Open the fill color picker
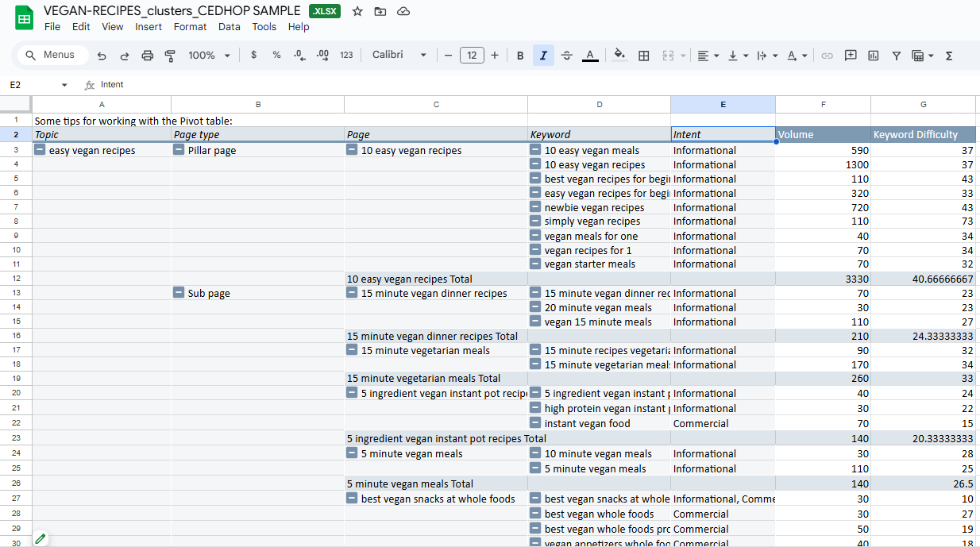This screenshot has width=980, height=547. (619, 56)
